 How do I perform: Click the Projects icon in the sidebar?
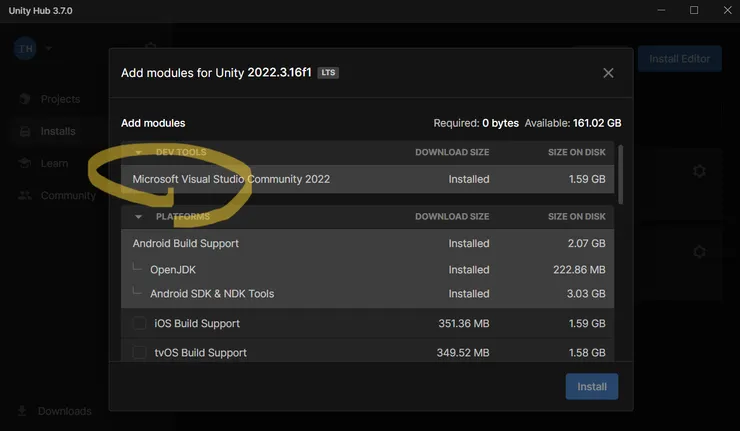point(24,100)
